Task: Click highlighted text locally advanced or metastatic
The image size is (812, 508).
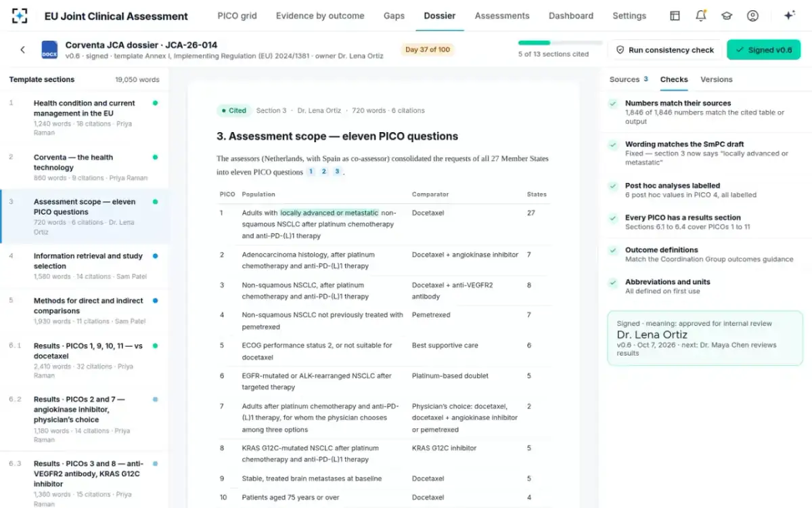Action: 329,213
